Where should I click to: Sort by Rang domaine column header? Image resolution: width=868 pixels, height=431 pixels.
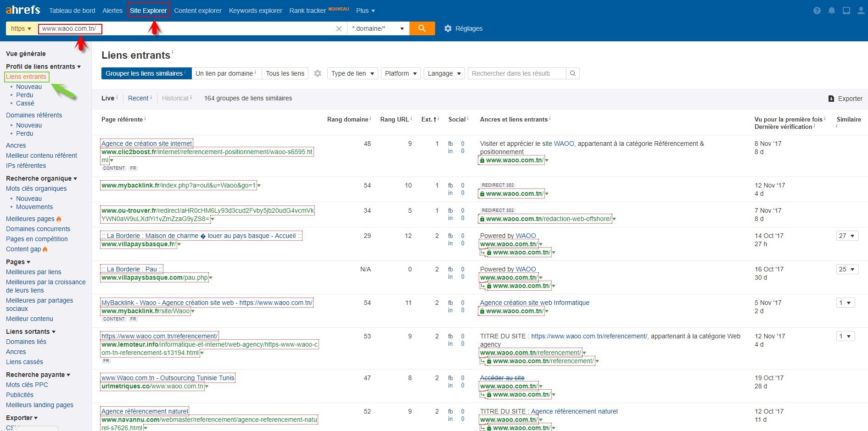click(x=347, y=119)
